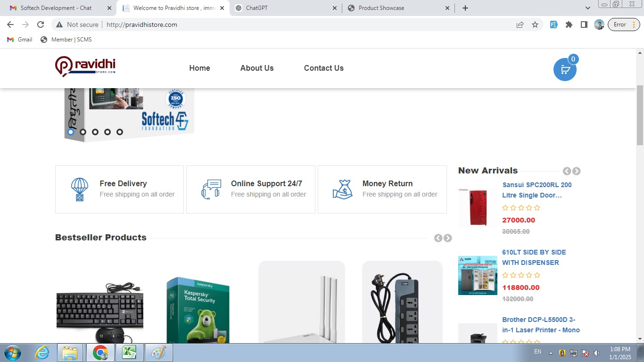Toggle the Chrome side panel icon
Image resolution: width=644 pixels, height=362 pixels.
(584, 24)
